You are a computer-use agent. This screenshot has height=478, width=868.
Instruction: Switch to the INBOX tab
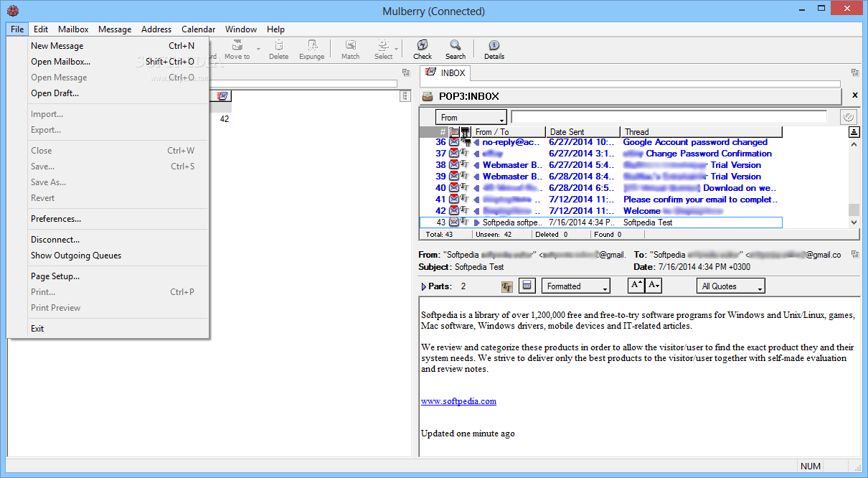click(x=445, y=72)
